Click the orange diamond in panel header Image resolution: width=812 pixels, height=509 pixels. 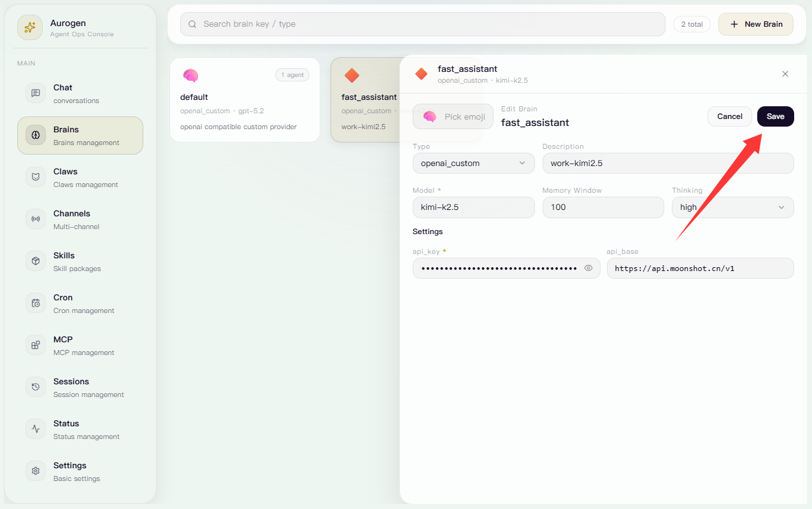[421, 74]
